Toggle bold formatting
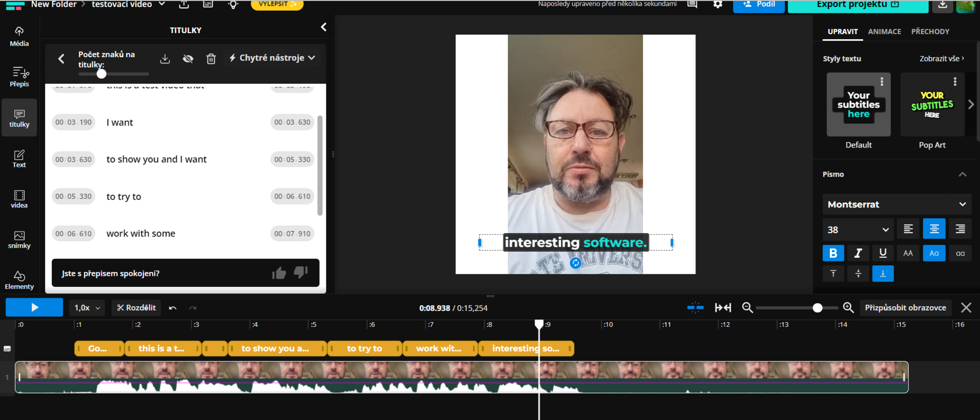Viewport: 980px width, 420px height. (x=833, y=253)
